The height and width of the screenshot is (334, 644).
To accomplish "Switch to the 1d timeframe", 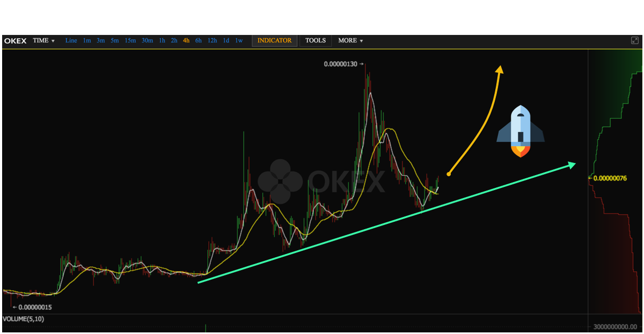I will (x=226, y=40).
